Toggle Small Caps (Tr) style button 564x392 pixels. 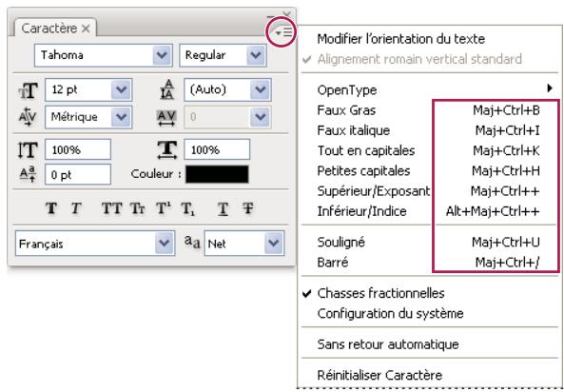click(137, 208)
